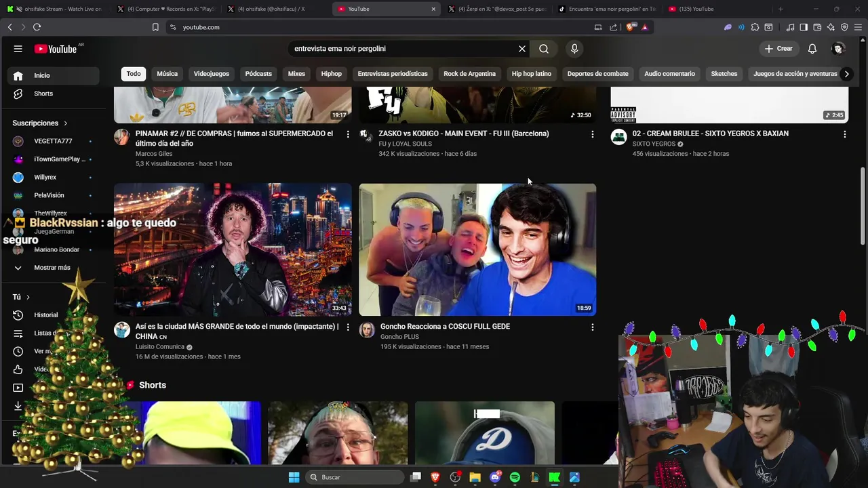
Task: Click the Brave Shields lion icon
Action: tap(632, 27)
